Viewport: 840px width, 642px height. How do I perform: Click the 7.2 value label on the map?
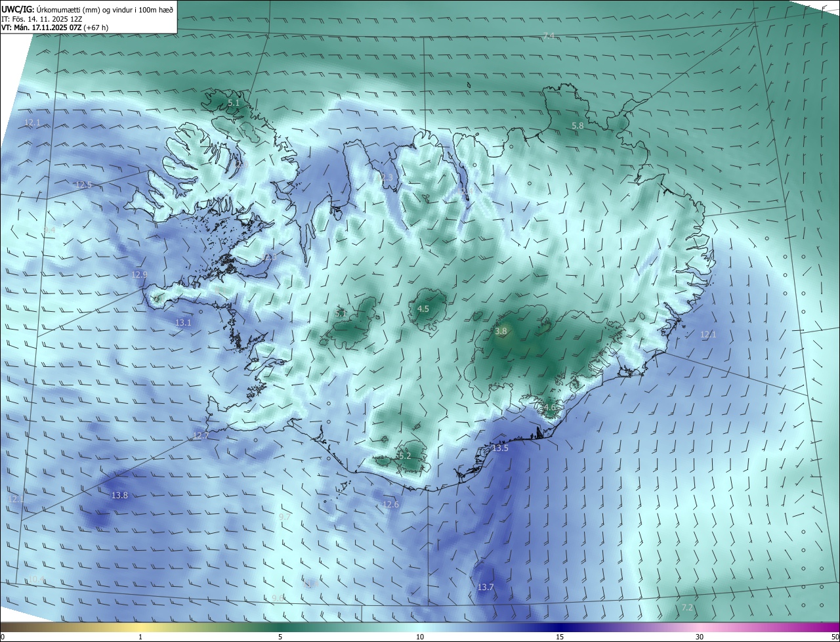pos(687,608)
